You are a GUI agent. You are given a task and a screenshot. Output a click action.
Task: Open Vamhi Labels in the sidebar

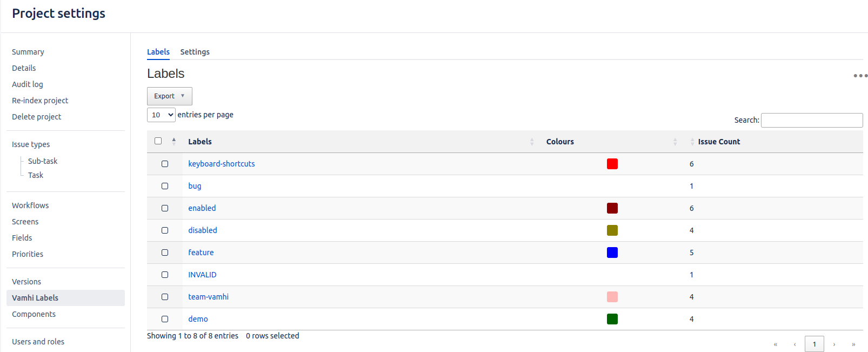[x=35, y=298]
